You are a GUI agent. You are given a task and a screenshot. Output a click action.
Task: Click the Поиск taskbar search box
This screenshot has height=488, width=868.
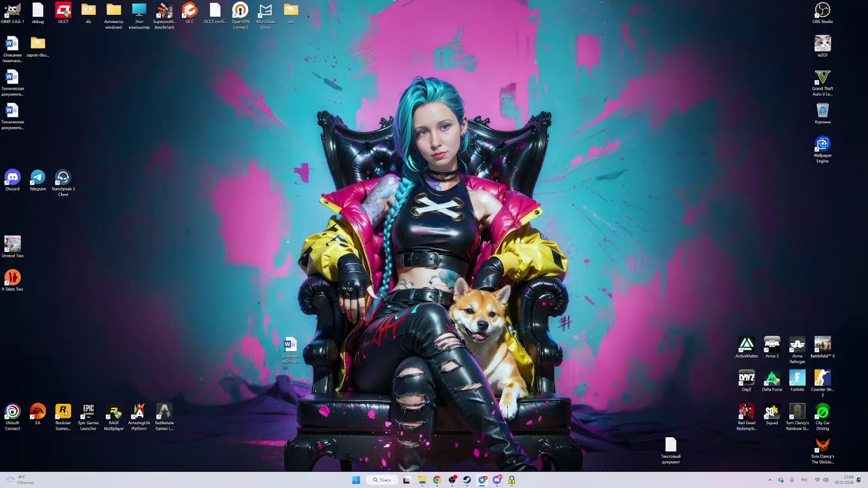382,480
